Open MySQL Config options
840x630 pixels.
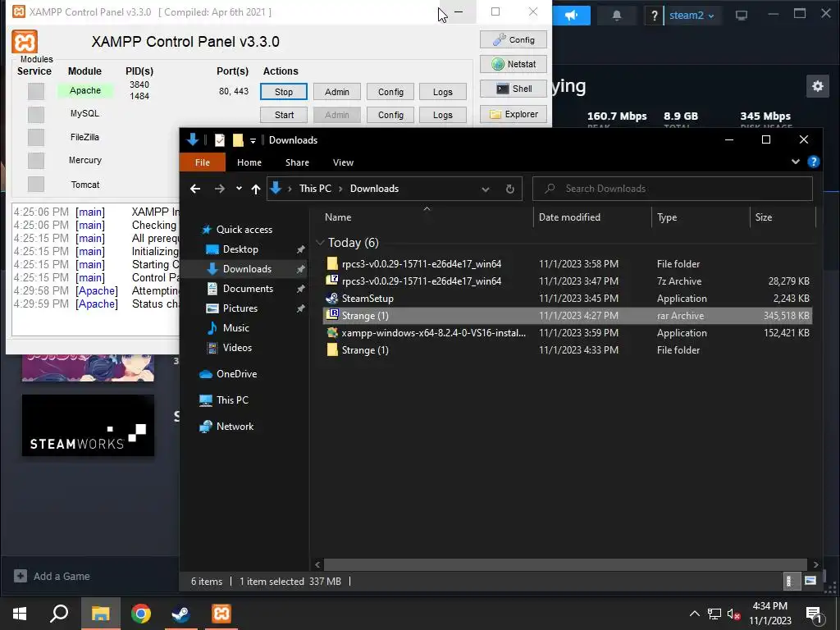tap(390, 115)
